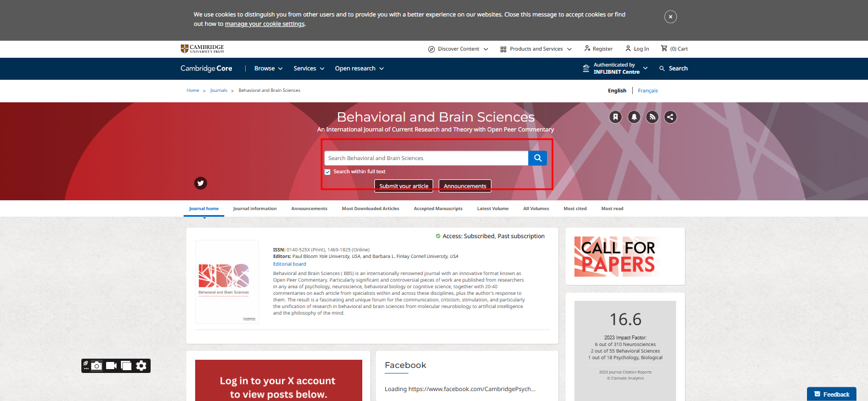The width and height of the screenshot is (868, 401).
Task: Click the share icon in banner
Action: pyautogui.click(x=670, y=117)
